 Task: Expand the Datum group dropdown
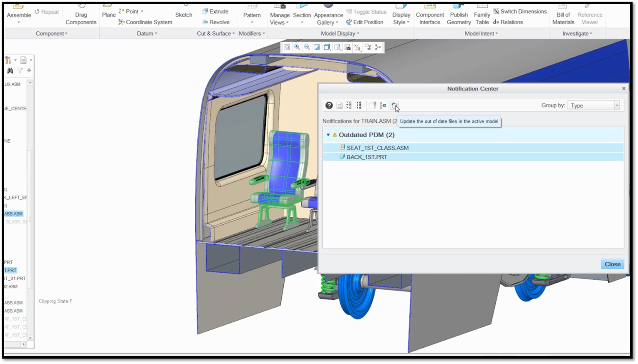tap(147, 33)
